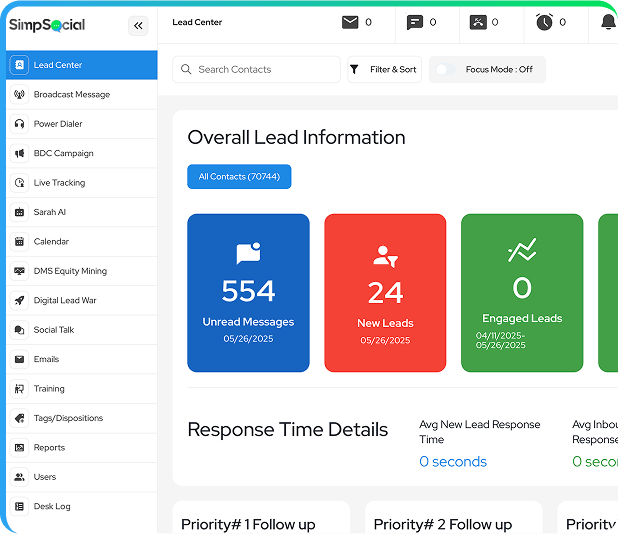Open the red New Leads card
Screen dimensions: 618x534
pos(385,293)
